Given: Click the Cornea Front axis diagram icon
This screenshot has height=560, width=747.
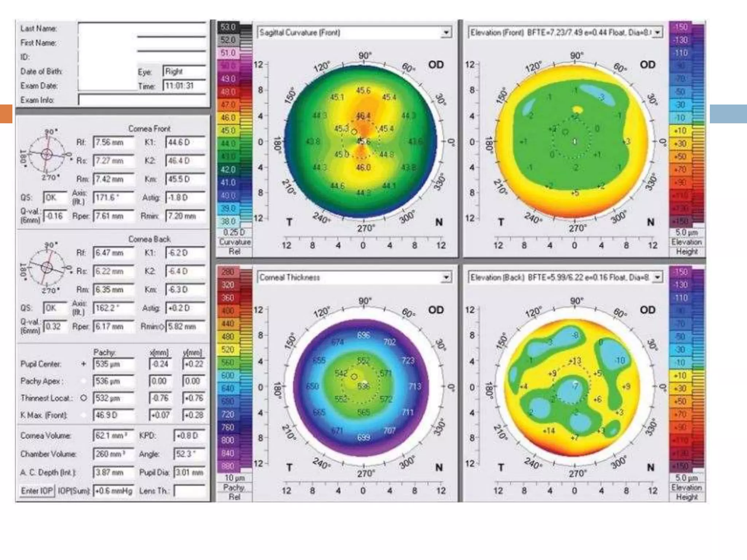Looking at the screenshot, I should 47,154.
